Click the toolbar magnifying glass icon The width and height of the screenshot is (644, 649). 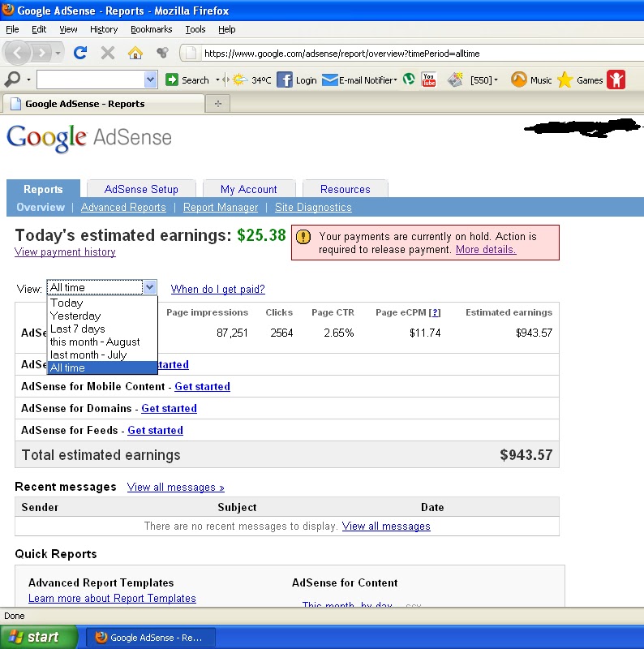[x=12, y=79]
